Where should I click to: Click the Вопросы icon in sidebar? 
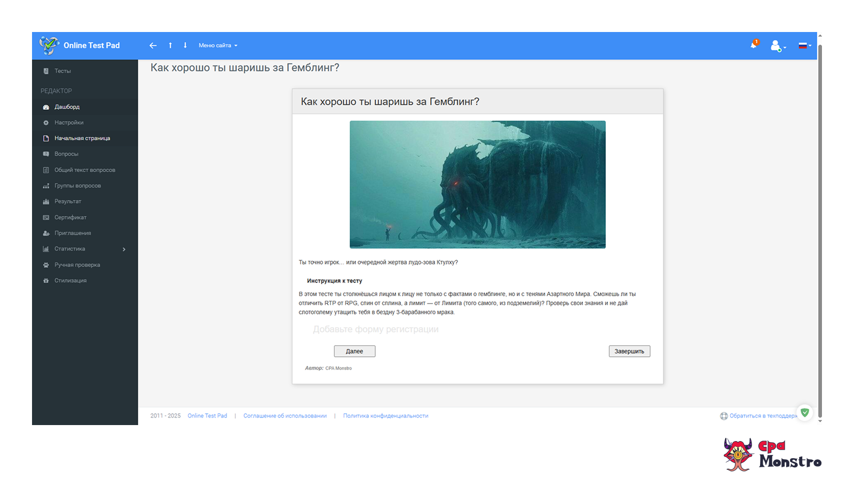46,154
